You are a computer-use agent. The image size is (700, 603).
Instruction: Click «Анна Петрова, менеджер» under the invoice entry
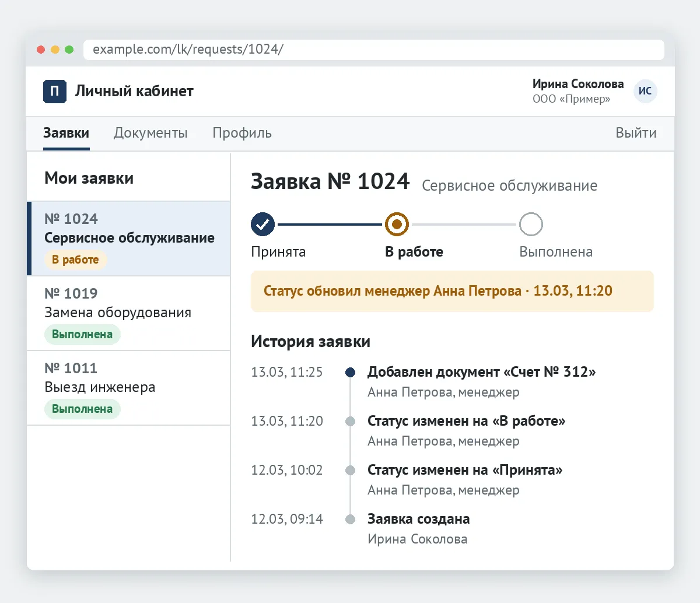(x=443, y=392)
